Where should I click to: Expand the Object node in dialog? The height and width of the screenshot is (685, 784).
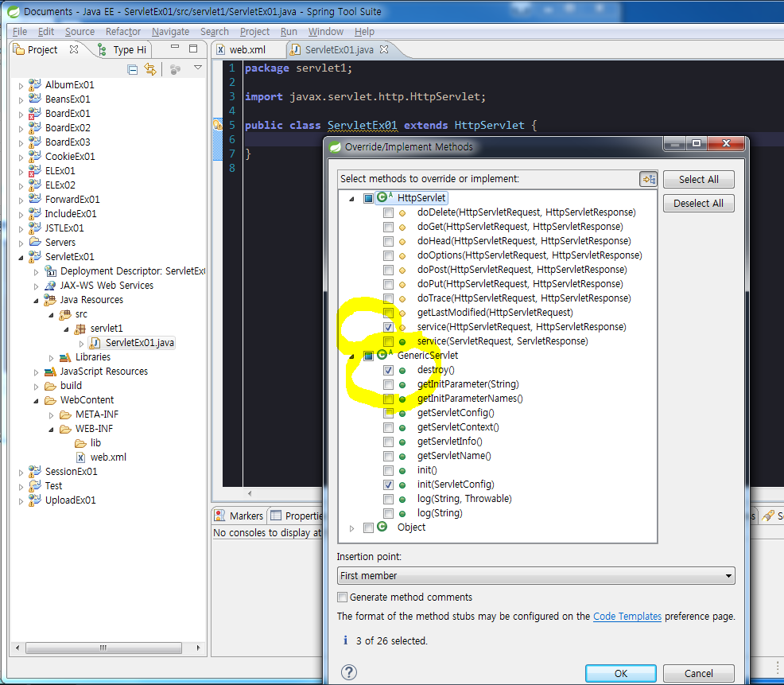pyautogui.click(x=351, y=528)
